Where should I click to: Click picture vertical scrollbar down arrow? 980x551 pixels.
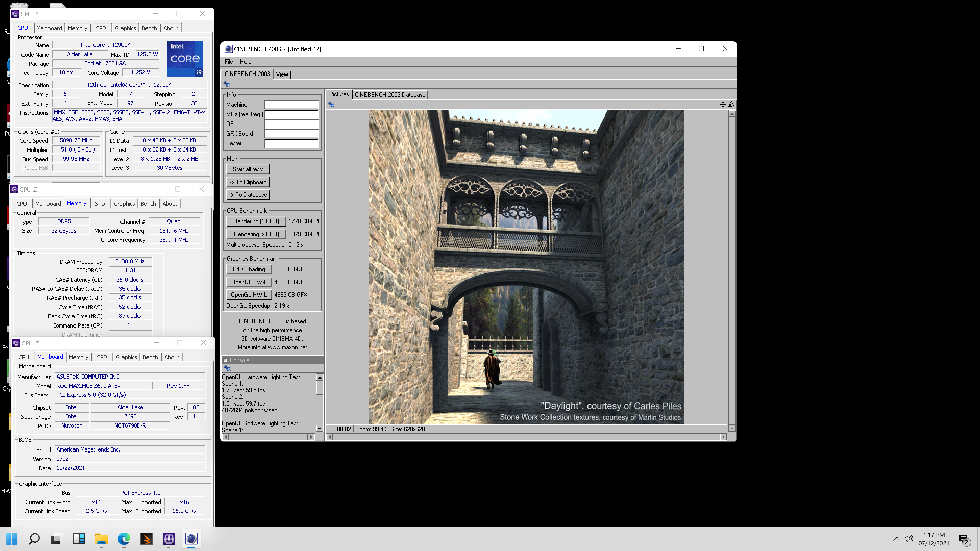[x=732, y=429]
